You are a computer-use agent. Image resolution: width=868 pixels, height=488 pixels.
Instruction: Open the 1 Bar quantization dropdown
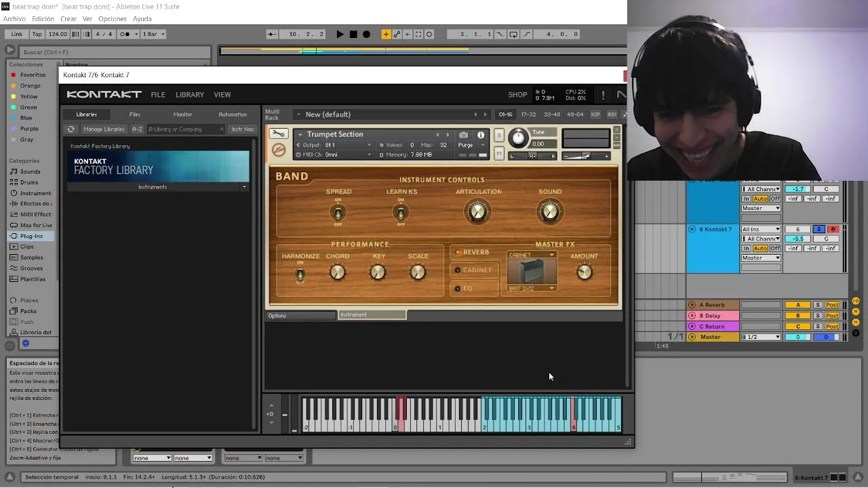[x=153, y=34]
